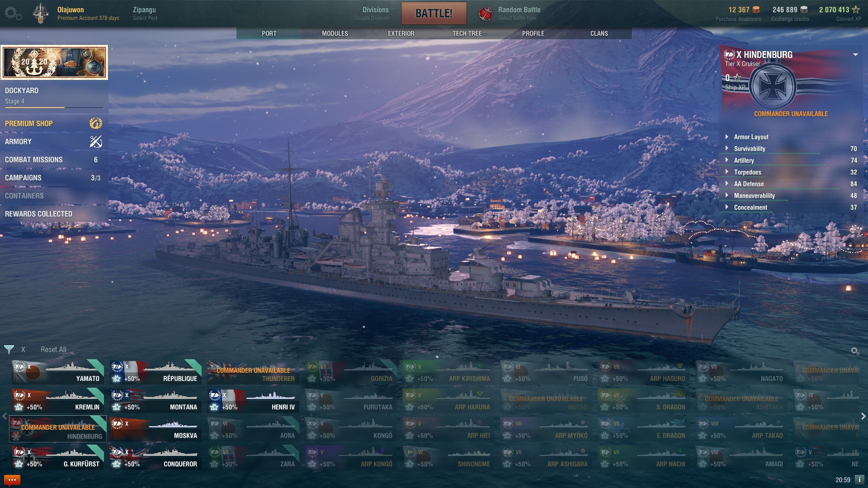This screenshot has height=488, width=868.
Task: Switch to the Tech Tree tab
Action: pyautogui.click(x=467, y=33)
